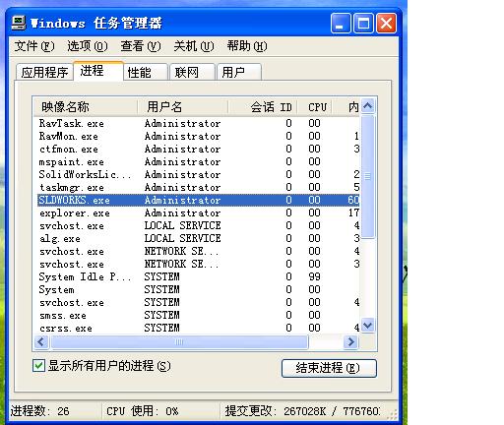Sort by the CPU column header
The height and width of the screenshot is (425, 504).
pos(315,107)
